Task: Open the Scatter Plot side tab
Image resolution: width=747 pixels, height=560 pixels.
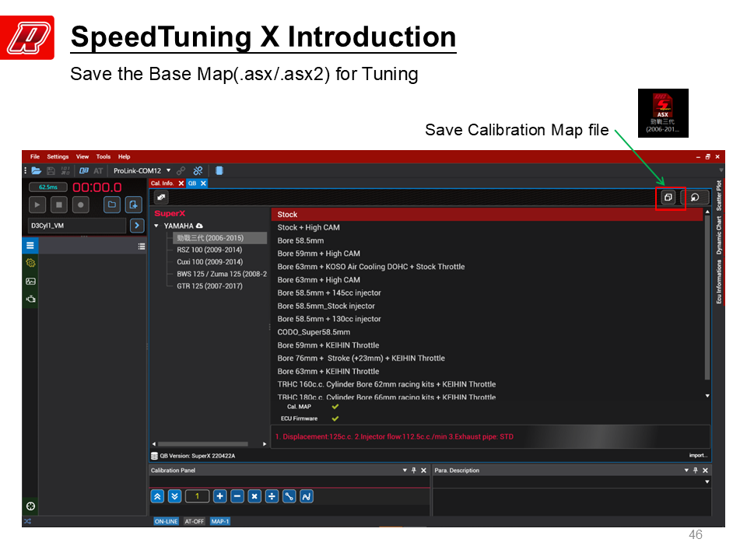Action: coord(719,195)
